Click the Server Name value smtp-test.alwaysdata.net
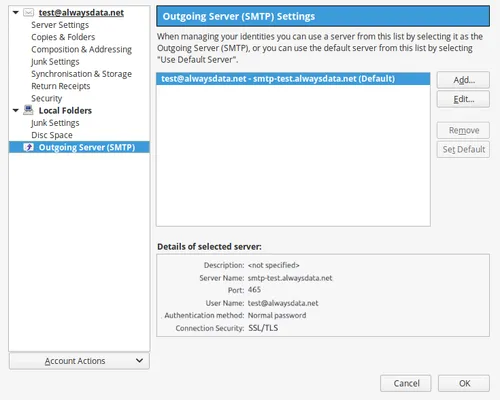Screen dimensions: 500x400 pos(290,278)
